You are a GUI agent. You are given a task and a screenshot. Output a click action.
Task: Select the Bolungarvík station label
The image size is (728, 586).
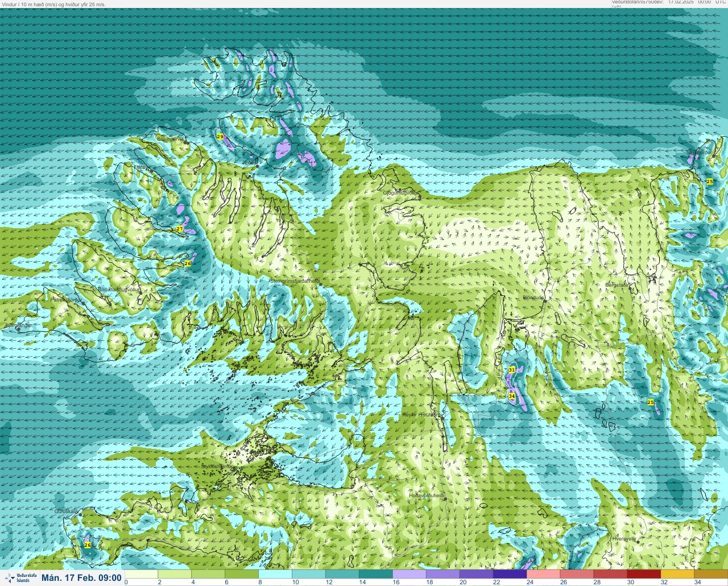170,138
